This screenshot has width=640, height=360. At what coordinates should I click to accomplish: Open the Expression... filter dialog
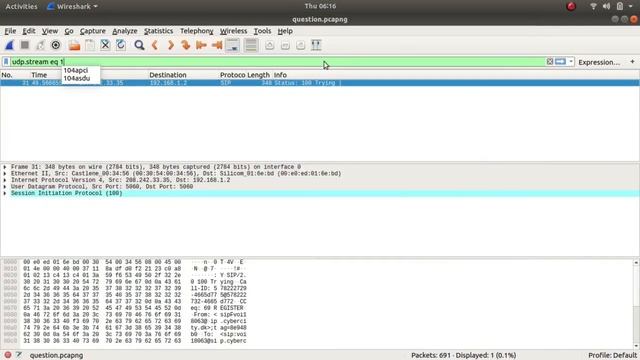(599, 62)
